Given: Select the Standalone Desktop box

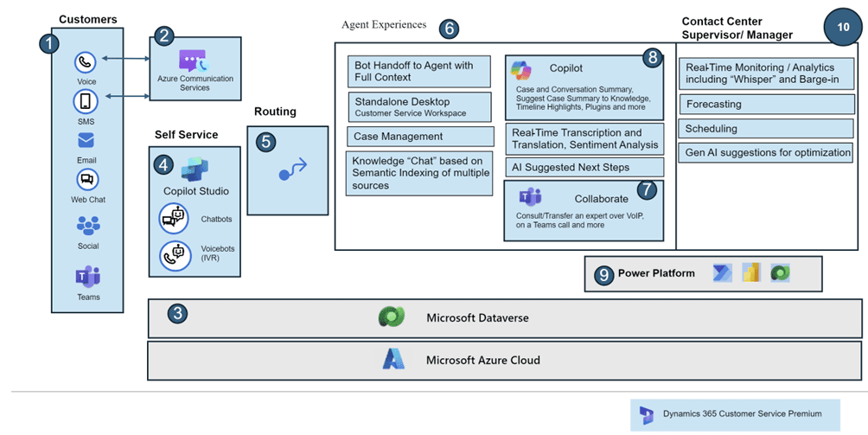Looking at the screenshot, I should tap(419, 107).
